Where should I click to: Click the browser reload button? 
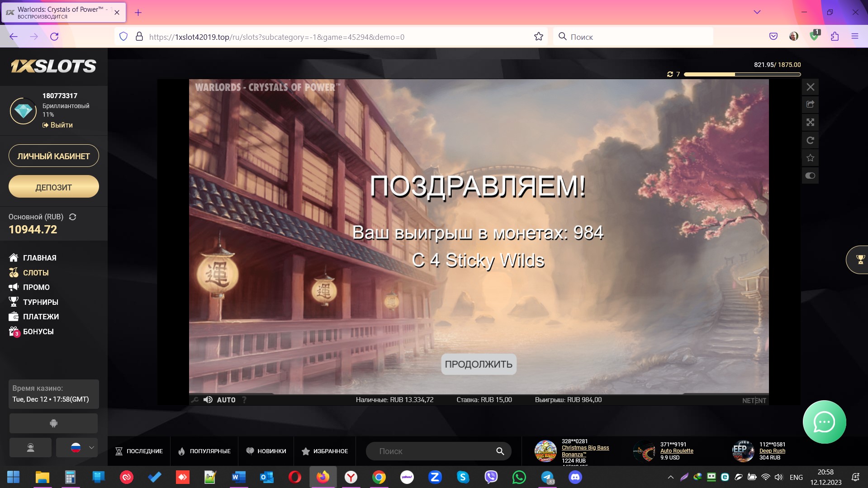tap(54, 37)
